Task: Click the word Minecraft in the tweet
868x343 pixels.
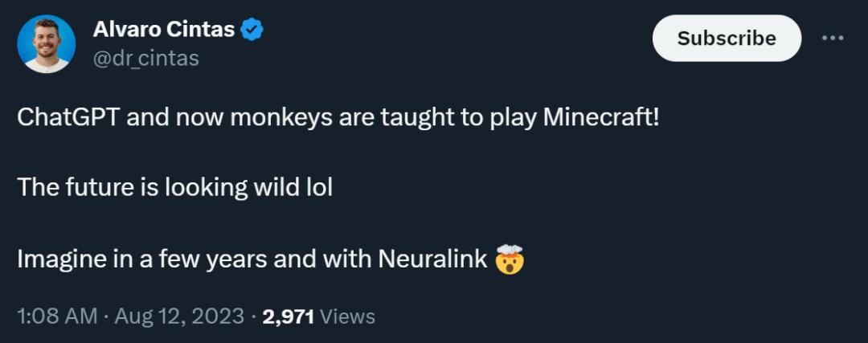Action: (601, 118)
